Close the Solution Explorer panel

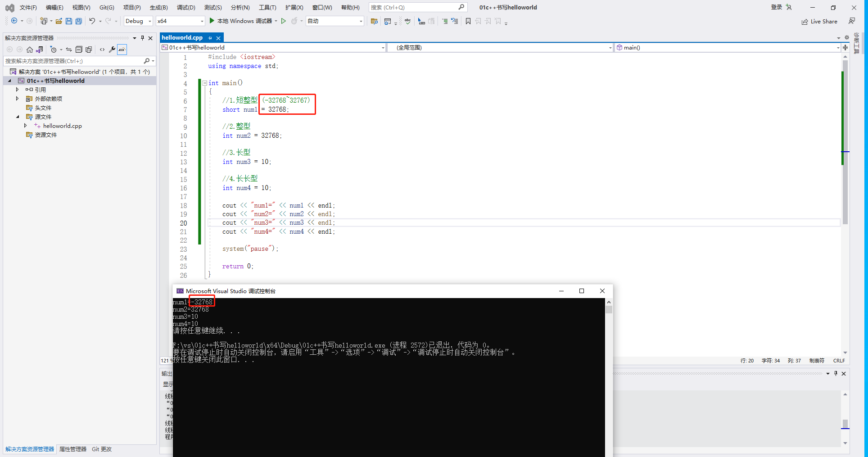click(x=150, y=38)
